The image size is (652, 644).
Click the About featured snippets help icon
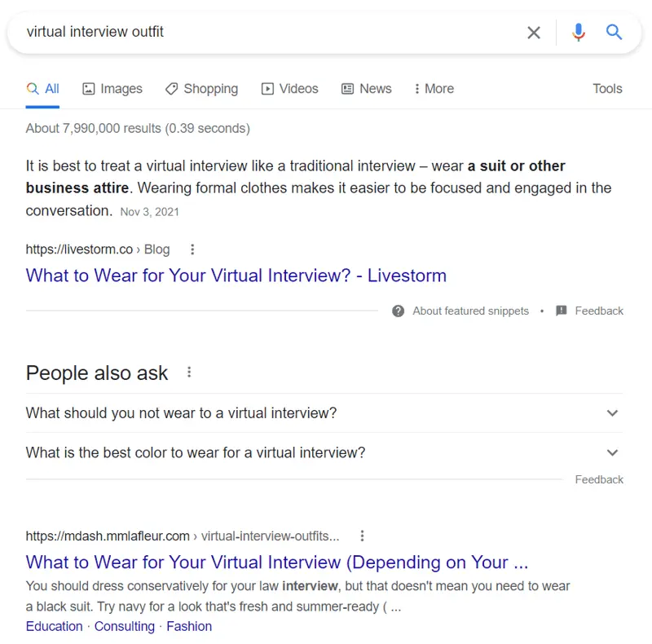[399, 311]
